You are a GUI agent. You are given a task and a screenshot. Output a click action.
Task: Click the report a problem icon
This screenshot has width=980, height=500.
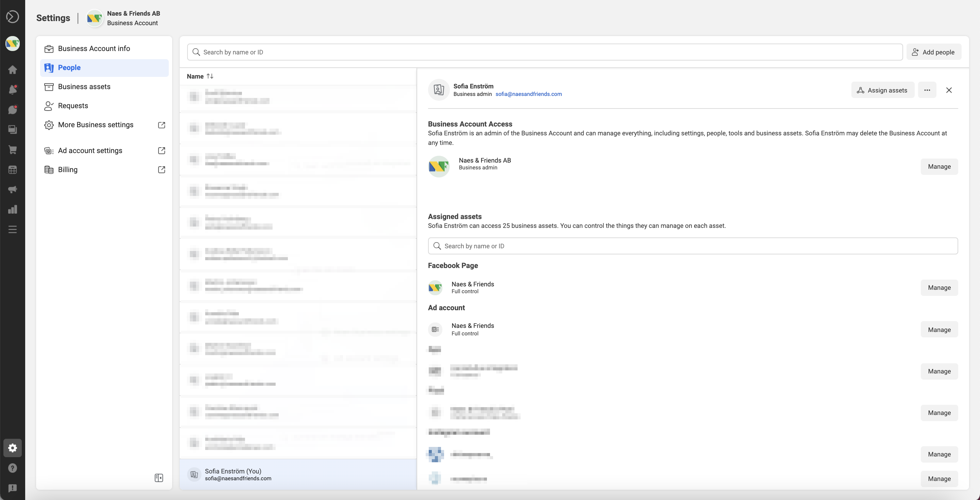click(x=13, y=488)
